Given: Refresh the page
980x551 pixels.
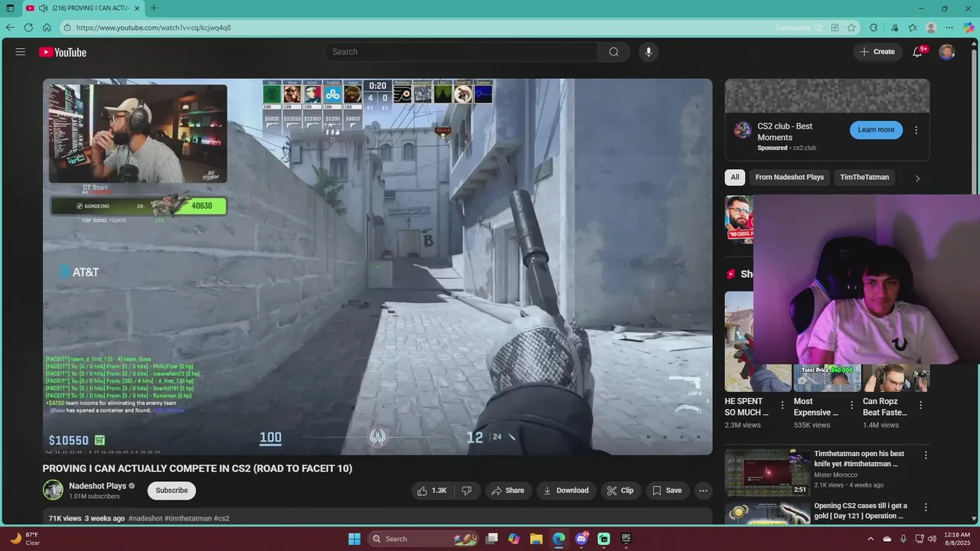Looking at the screenshot, I should click(29, 28).
